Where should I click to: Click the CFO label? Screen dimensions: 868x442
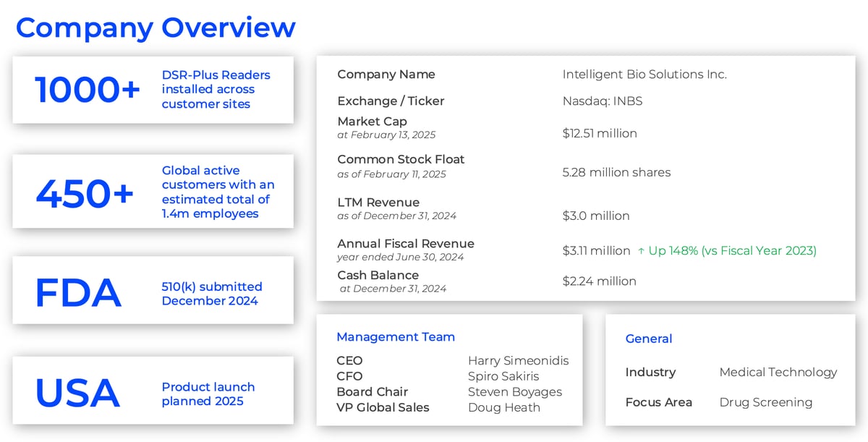click(349, 376)
